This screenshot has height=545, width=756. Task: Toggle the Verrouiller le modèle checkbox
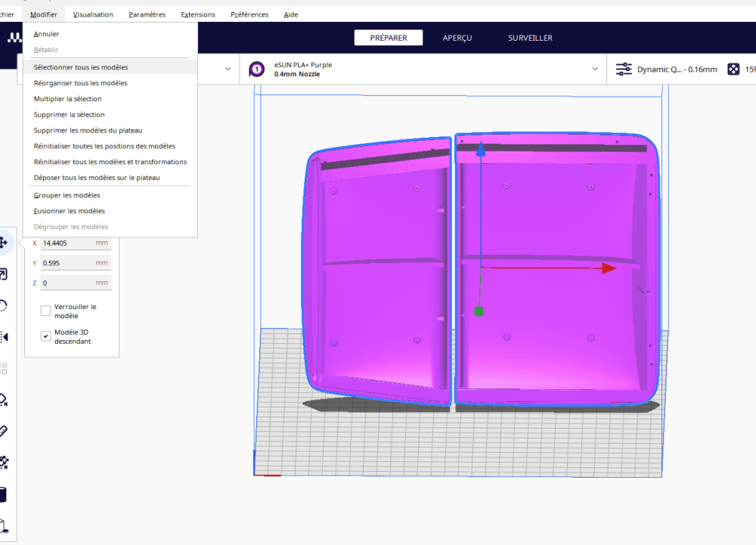[46, 311]
